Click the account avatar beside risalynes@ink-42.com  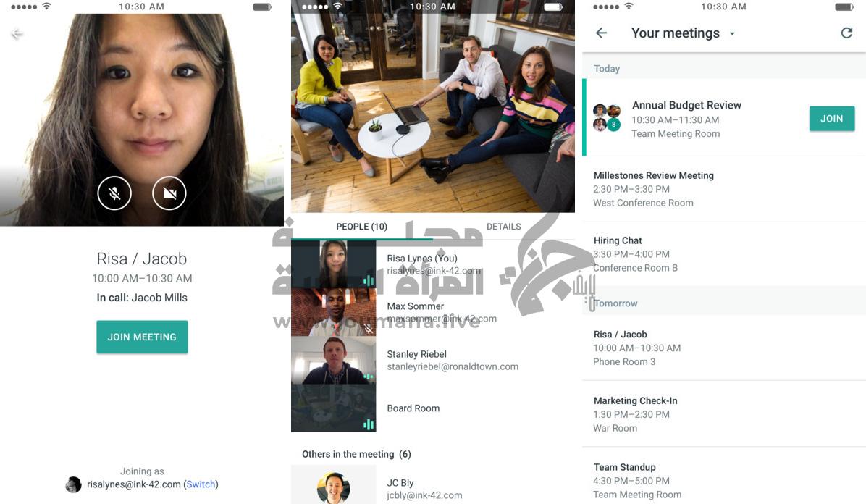pyautogui.click(x=73, y=484)
